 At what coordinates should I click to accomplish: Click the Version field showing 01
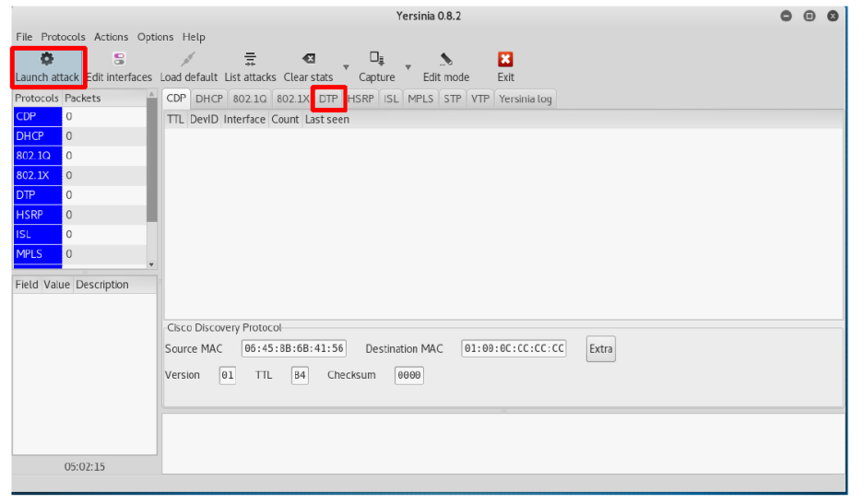pyautogui.click(x=228, y=375)
